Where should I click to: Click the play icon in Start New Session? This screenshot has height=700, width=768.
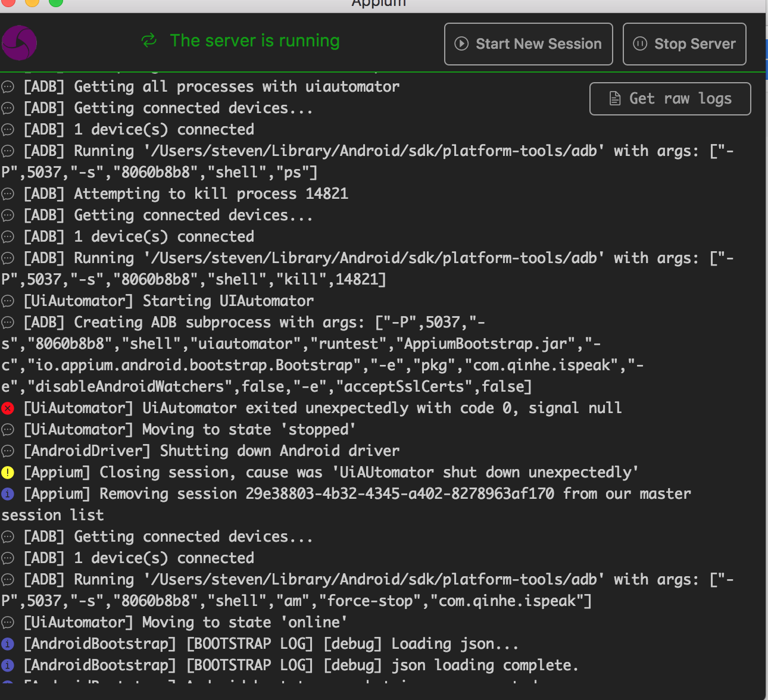point(461,43)
